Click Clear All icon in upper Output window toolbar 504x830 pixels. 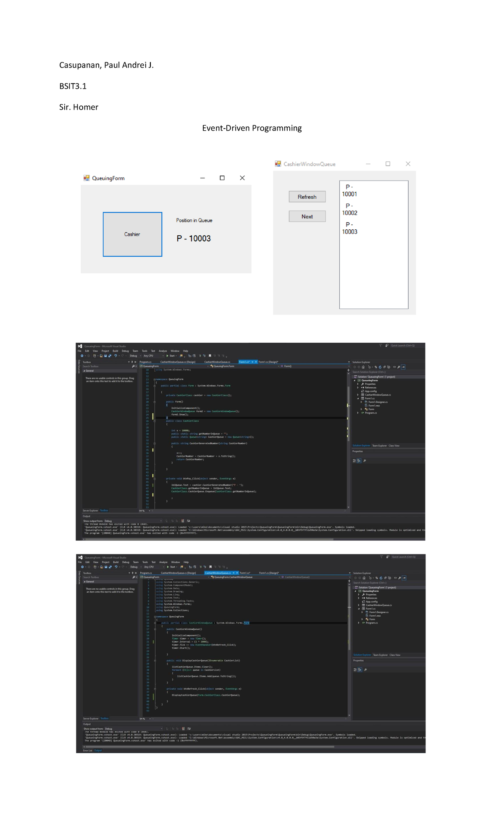coord(183,521)
